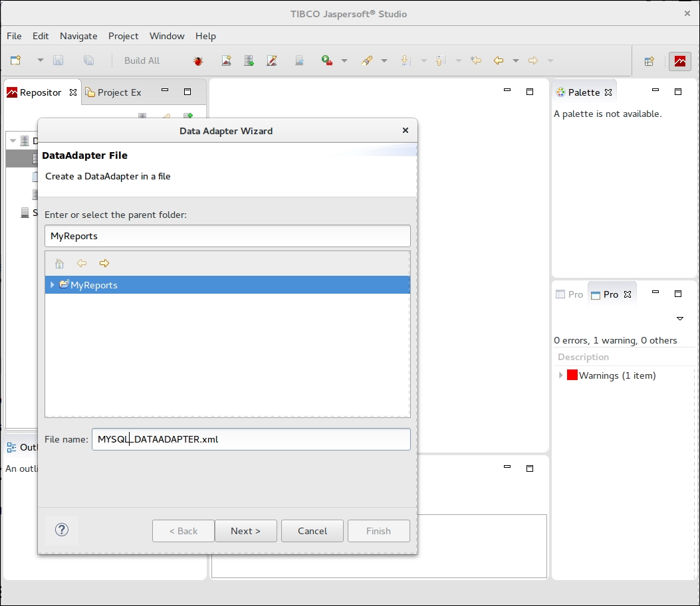Click the New toolbar icon
The image size is (700, 606).
[16, 60]
